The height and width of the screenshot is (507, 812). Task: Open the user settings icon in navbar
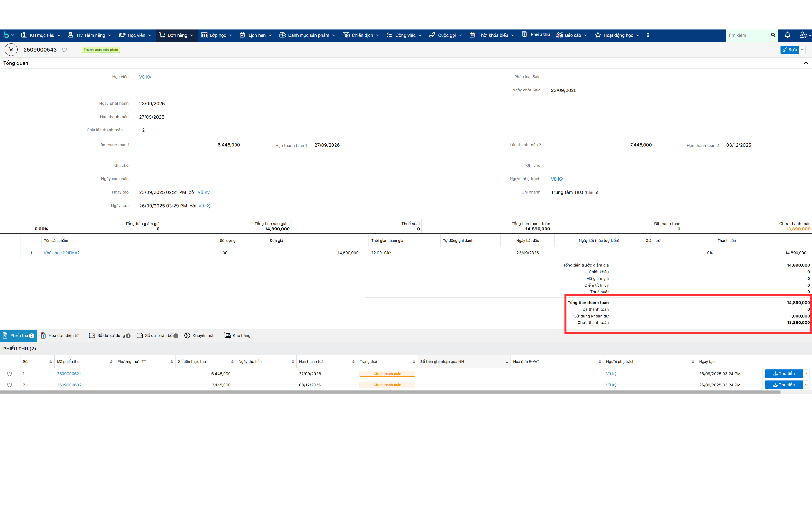click(803, 35)
